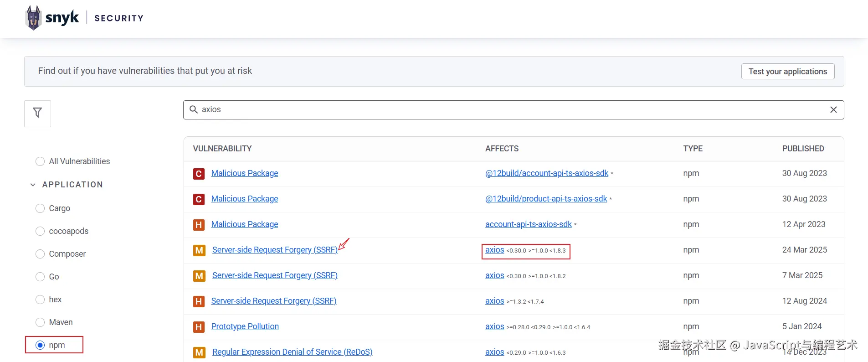868x362 pixels.
Task: Click the 24 Mar 2025 published date
Action: coord(805,250)
